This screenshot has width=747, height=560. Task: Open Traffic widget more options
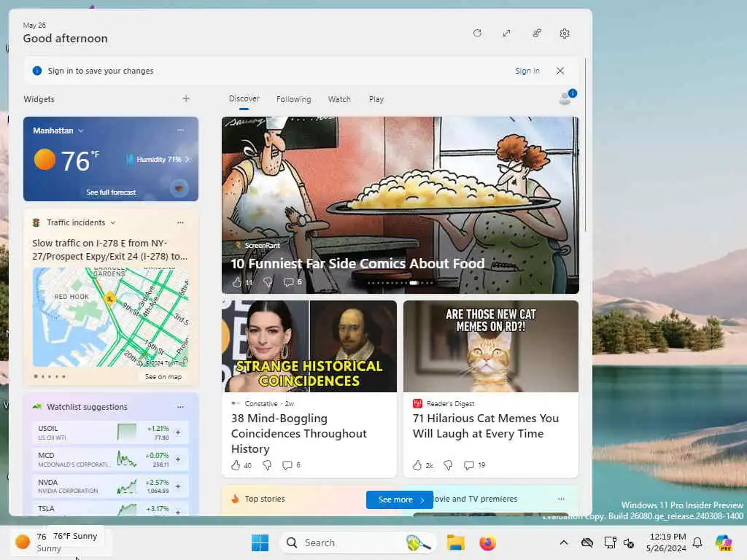181,222
